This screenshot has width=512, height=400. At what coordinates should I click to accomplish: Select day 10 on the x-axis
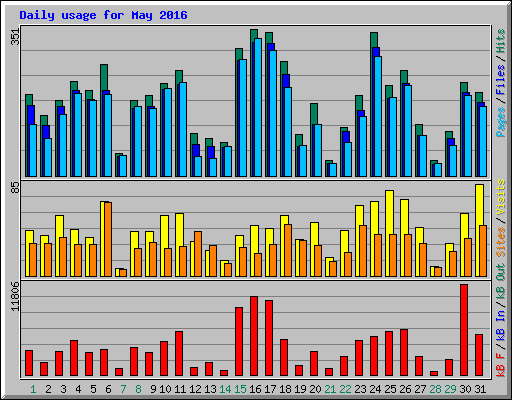pos(165,389)
